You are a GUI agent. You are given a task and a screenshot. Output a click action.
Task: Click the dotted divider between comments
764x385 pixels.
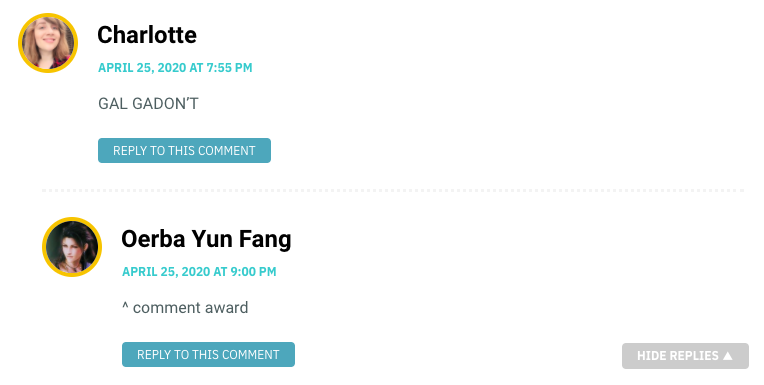tap(393, 191)
